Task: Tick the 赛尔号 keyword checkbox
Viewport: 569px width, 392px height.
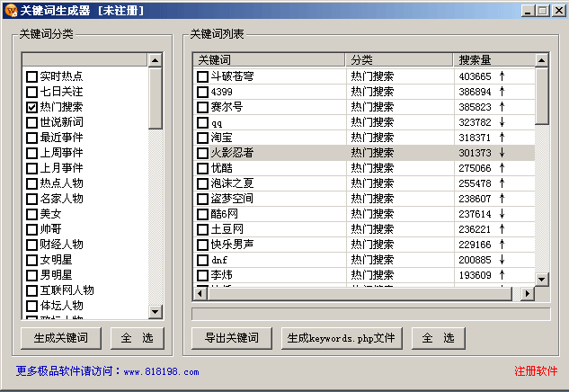Action: pos(202,107)
